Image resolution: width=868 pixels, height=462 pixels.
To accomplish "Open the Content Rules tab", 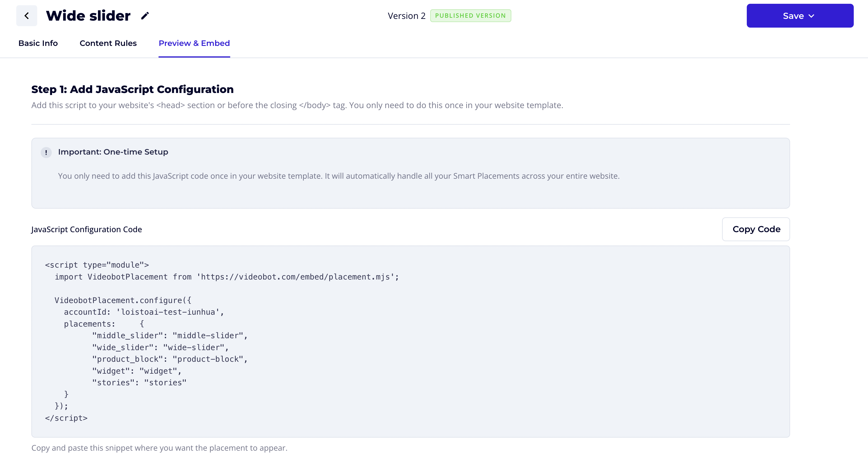I will [x=108, y=43].
